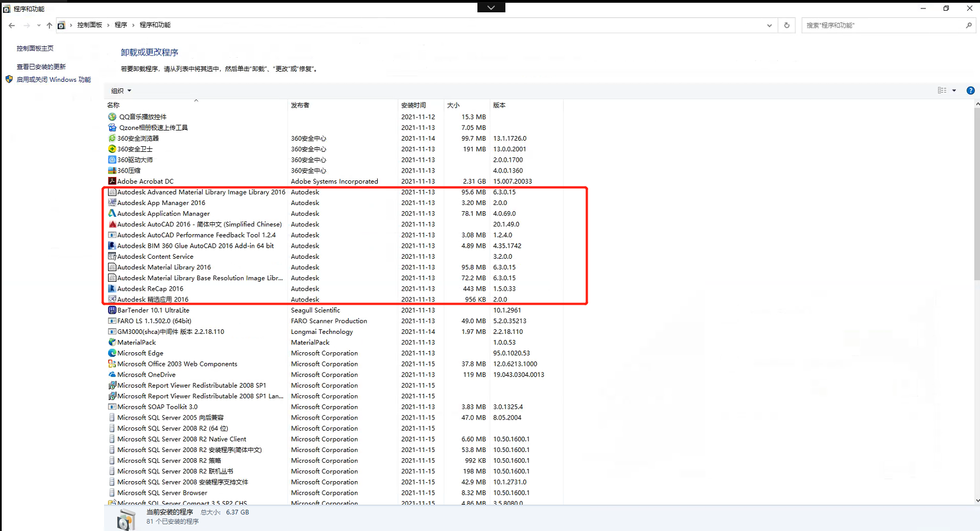Image resolution: width=980 pixels, height=531 pixels.
Task: Select the Autodesk 精选应用 2016 icon
Action: pyautogui.click(x=112, y=299)
